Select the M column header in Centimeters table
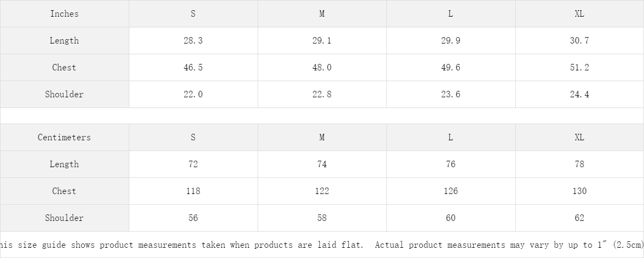Image resolution: width=644 pixels, height=258 pixels. (322, 138)
